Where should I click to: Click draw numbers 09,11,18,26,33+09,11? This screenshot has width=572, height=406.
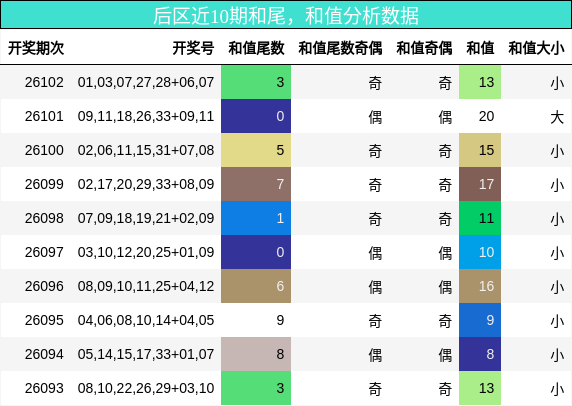tap(146, 116)
